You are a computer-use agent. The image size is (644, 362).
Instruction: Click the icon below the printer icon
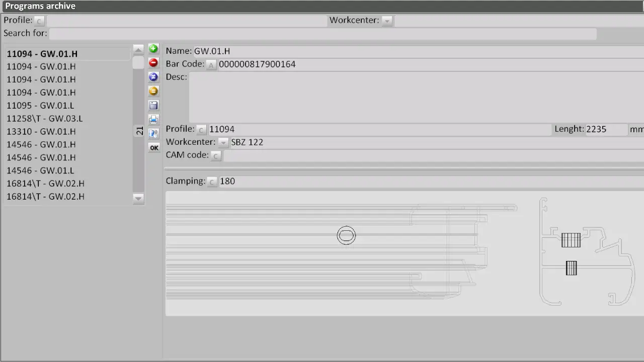[x=153, y=133]
